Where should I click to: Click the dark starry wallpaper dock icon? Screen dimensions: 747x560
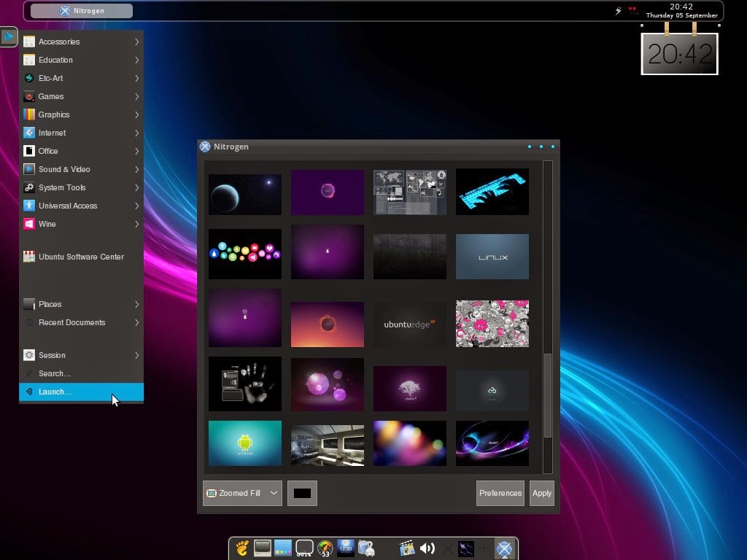click(x=465, y=548)
